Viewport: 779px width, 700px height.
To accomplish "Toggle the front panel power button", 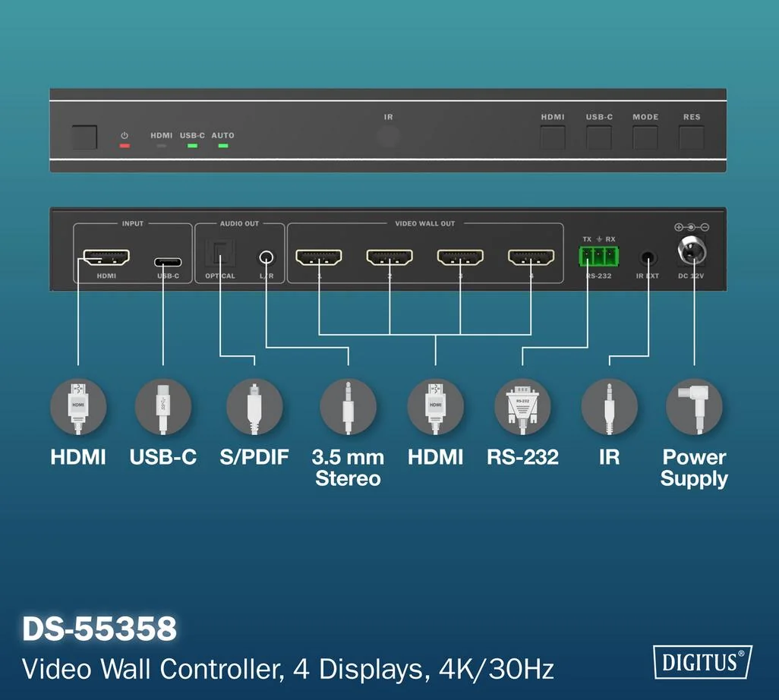I will pyautogui.click(x=84, y=137).
